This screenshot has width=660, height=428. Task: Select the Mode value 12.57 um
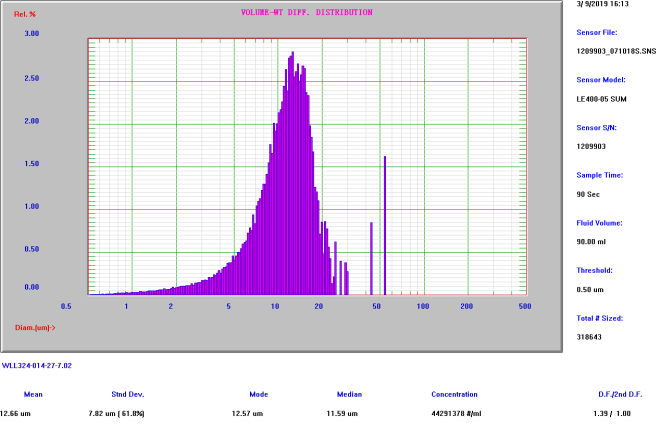point(246,413)
